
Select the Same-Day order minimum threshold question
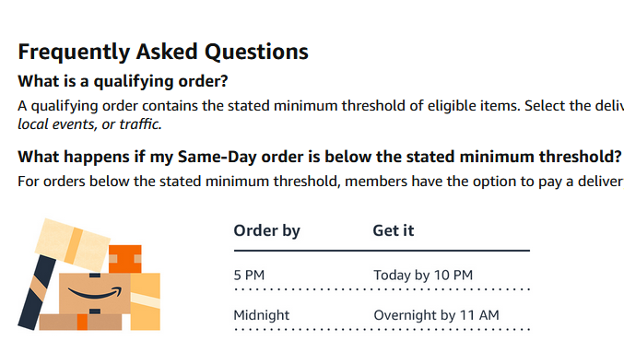pyautogui.click(x=320, y=157)
